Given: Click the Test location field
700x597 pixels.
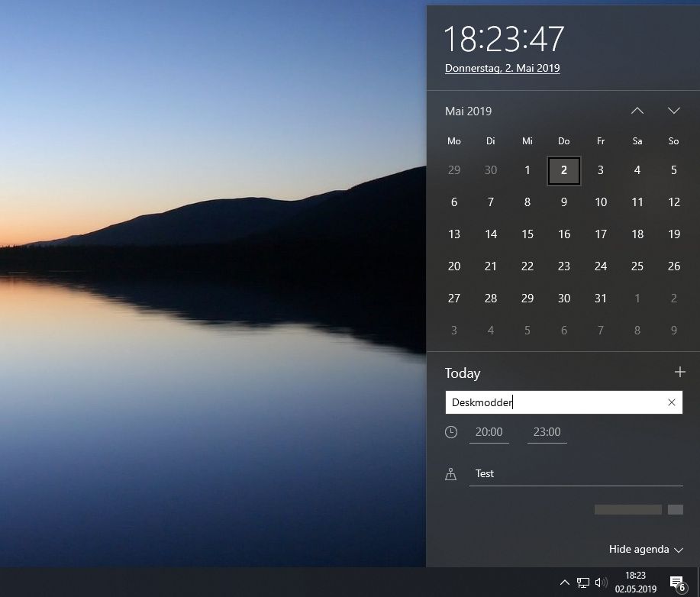Looking at the screenshot, I should [x=576, y=474].
